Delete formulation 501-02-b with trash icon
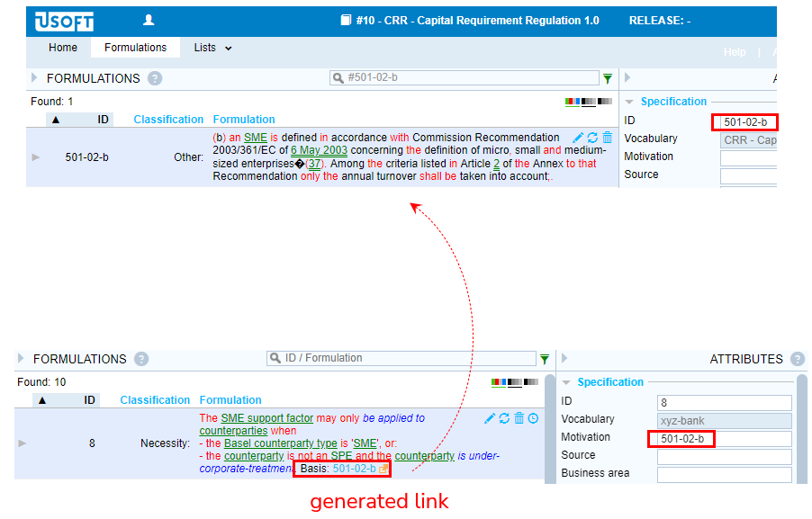The image size is (812, 519). 607,138
